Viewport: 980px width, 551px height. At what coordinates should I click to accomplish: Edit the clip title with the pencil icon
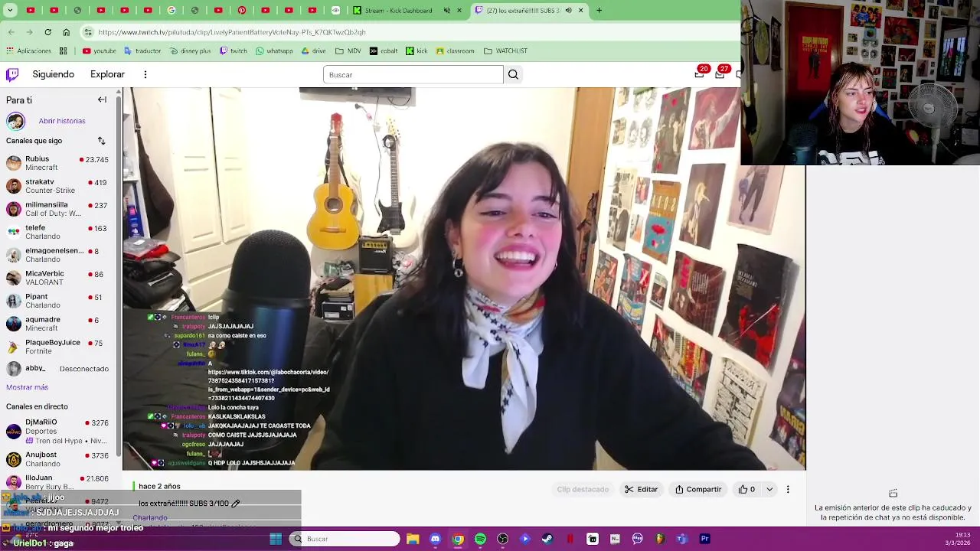coord(236,504)
